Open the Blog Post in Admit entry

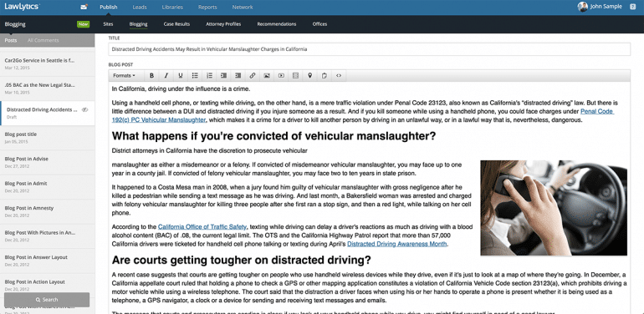click(47, 186)
